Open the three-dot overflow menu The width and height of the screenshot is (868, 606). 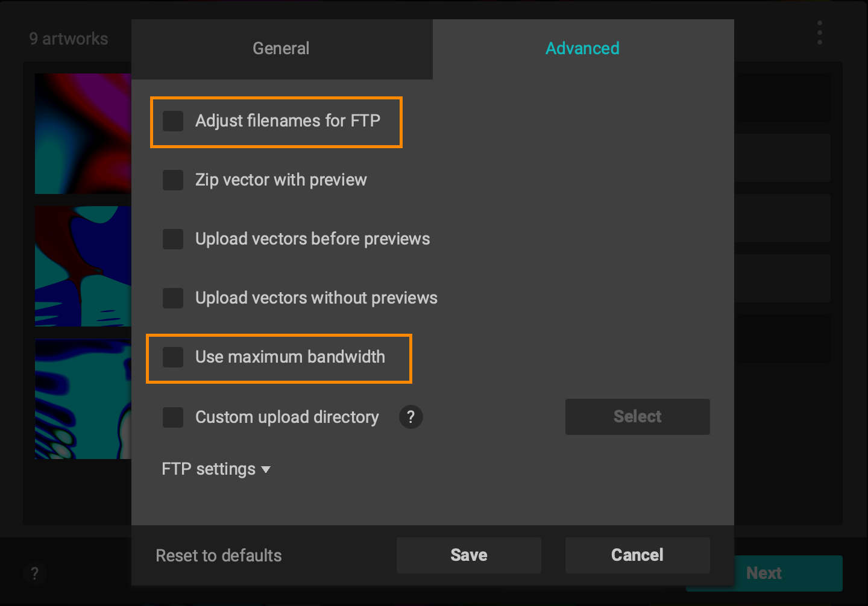click(819, 33)
